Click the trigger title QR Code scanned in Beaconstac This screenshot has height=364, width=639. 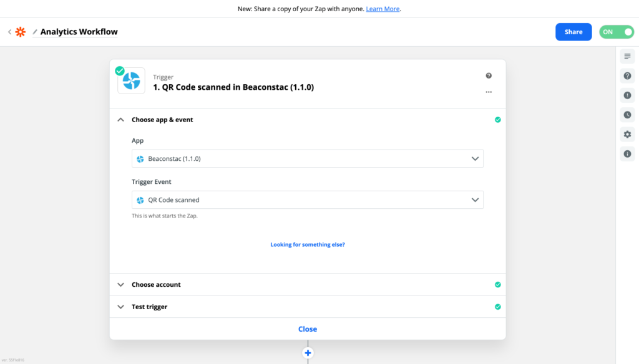point(233,87)
